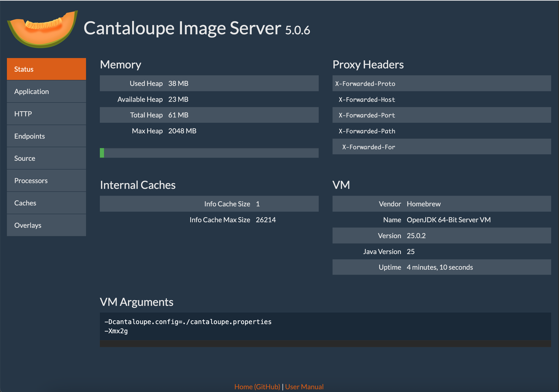Open the Processors tab
Viewport: 559px width, 392px height.
tap(46, 181)
